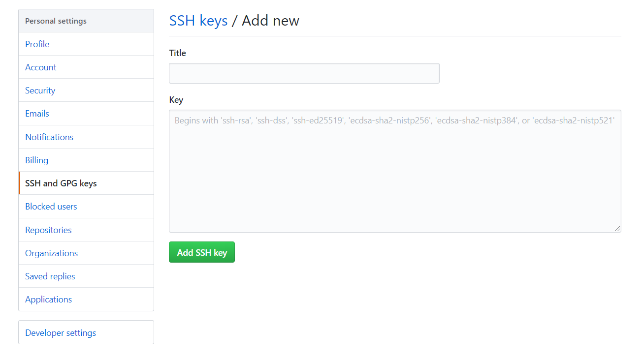Go to Account settings

[41, 67]
